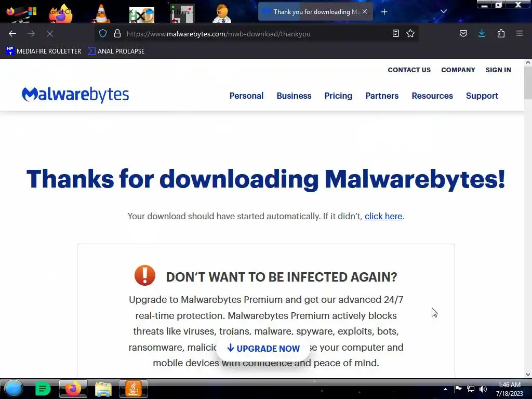532x399 pixels.
Task: Open the Personal navigation menu
Action: point(246,96)
